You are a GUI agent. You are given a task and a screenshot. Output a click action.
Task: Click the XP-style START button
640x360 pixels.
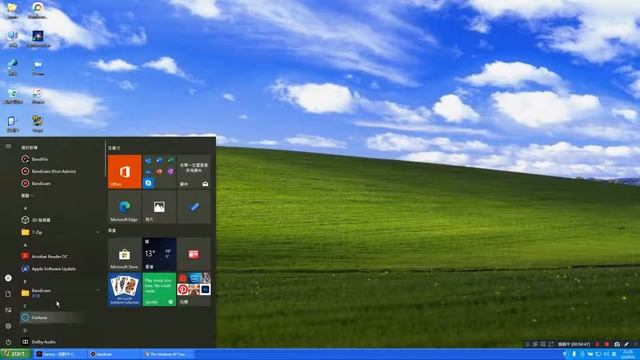[x=16, y=354]
